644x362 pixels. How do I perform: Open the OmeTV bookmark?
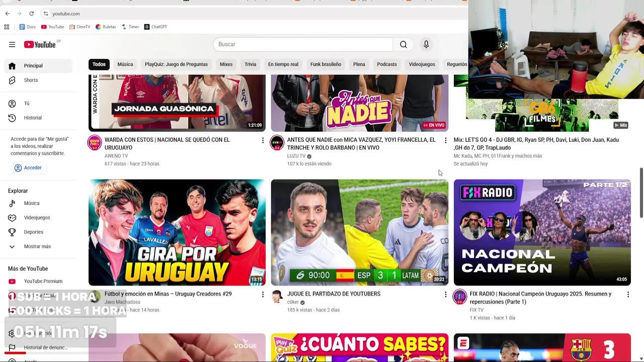point(80,27)
